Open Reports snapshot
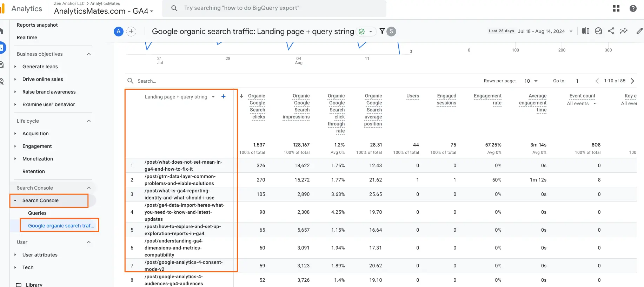 pyautogui.click(x=37, y=25)
